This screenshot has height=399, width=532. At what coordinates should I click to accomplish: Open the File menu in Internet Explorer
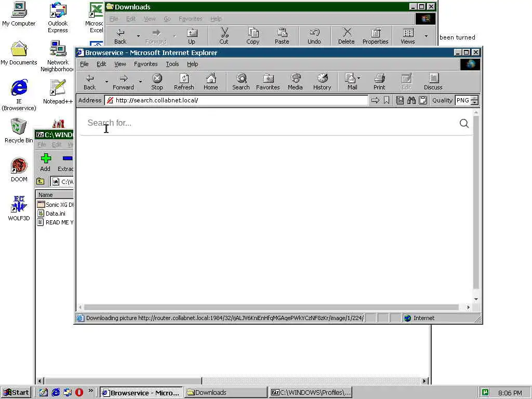(84, 64)
